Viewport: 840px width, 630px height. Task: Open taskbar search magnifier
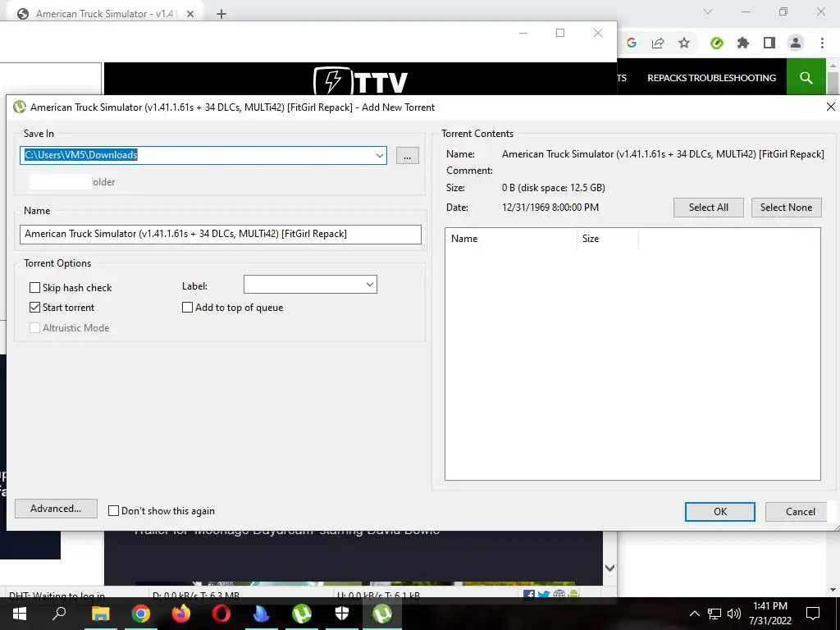(59, 614)
